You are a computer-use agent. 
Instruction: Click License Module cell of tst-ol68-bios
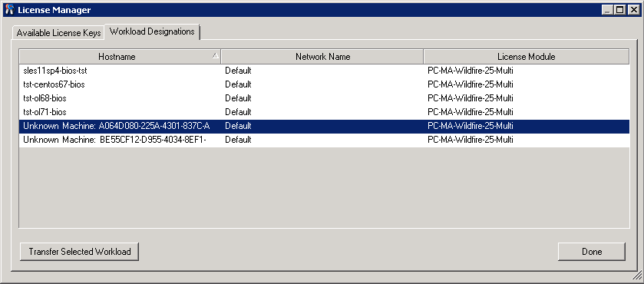[x=471, y=98]
